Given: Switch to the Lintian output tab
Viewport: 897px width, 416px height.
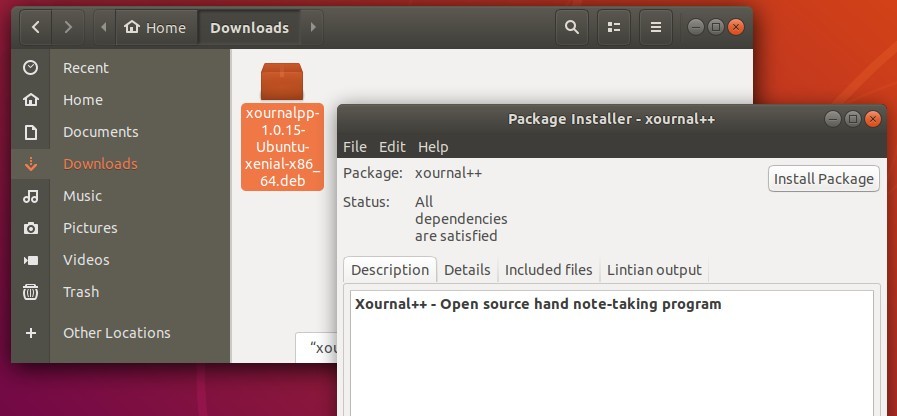Looking at the screenshot, I should (x=654, y=270).
